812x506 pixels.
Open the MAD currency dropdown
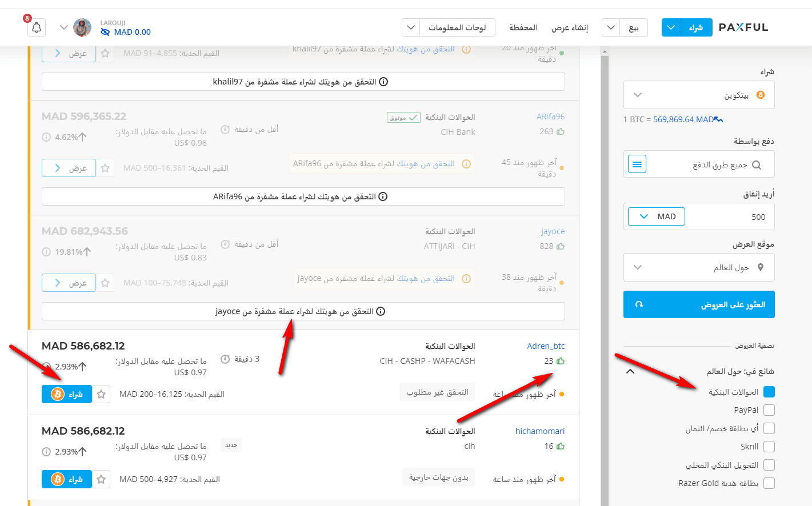656,216
